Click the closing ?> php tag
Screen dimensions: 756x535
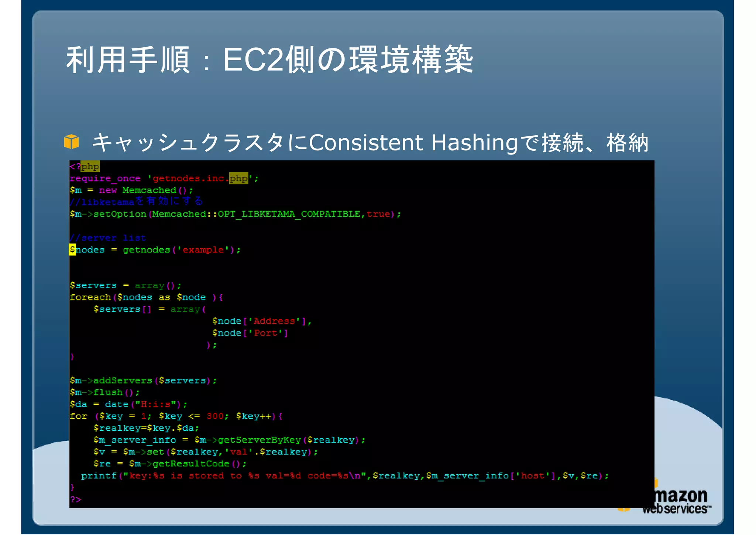(76, 500)
